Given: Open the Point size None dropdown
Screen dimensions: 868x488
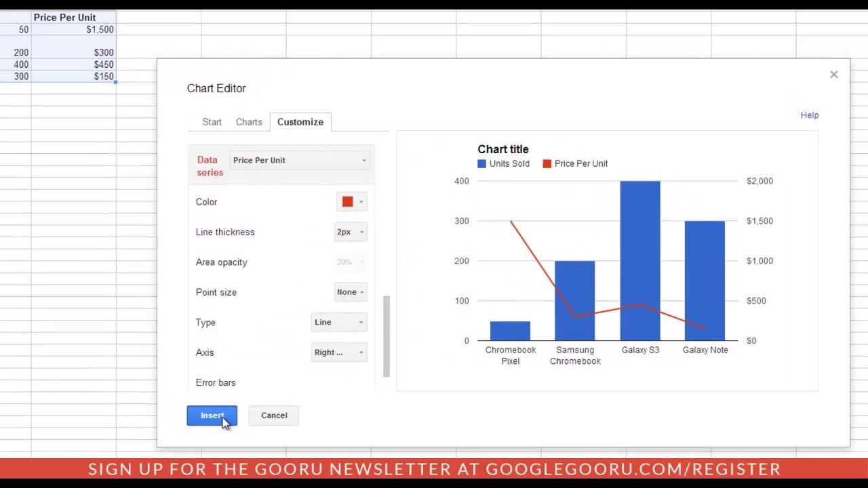Looking at the screenshot, I should click(x=351, y=292).
